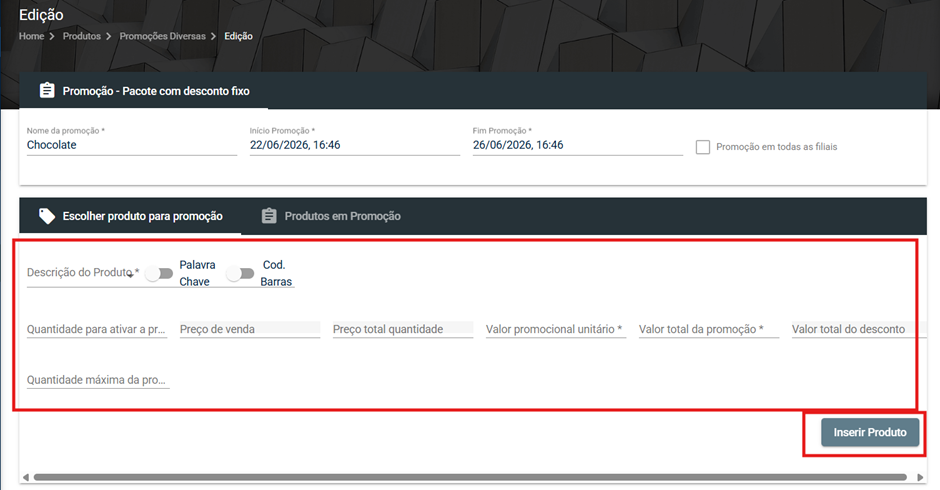The image size is (940, 490).
Task: Click the Inserir Produto button
Action: point(870,432)
